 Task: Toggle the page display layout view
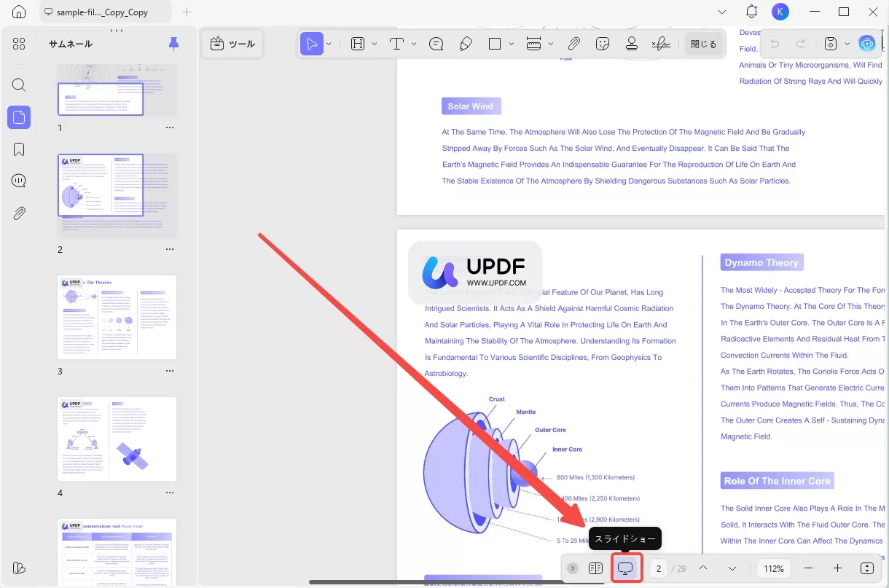click(x=595, y=568)
